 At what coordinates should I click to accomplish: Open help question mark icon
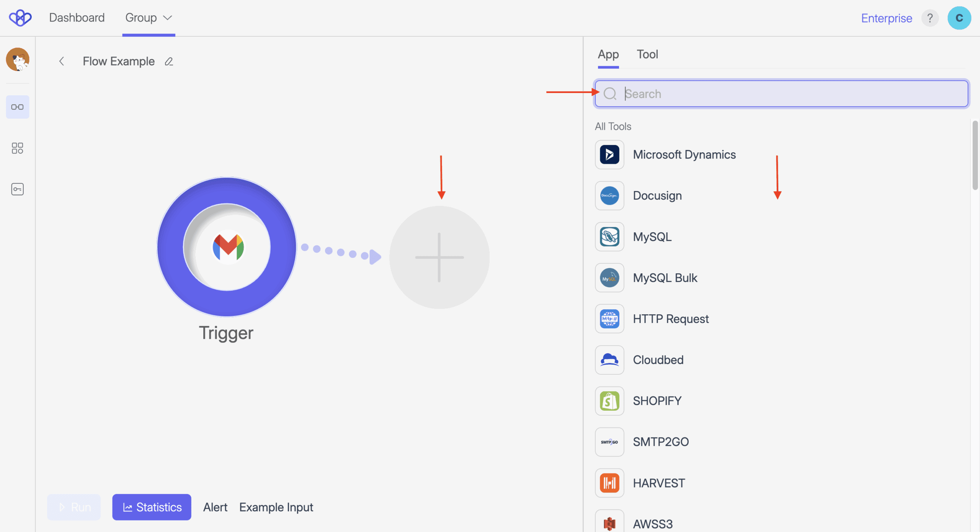(x=930, y=18)
